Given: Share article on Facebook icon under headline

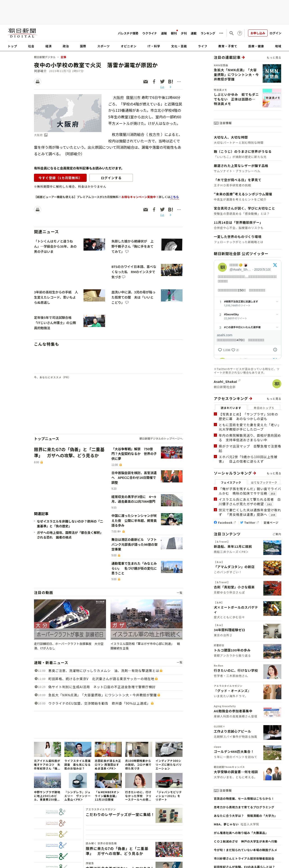Looking at the screenshot, I should tap(154, 82).
